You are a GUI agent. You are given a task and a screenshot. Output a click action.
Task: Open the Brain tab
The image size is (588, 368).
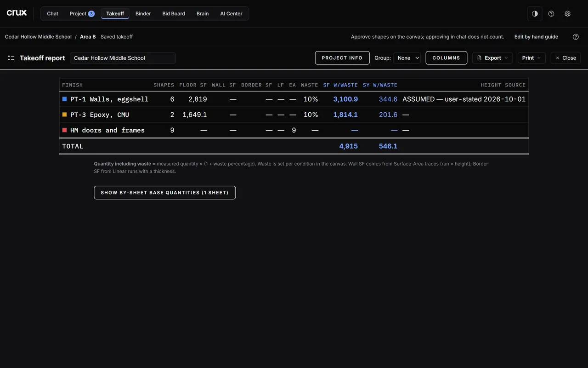[203, 14]
